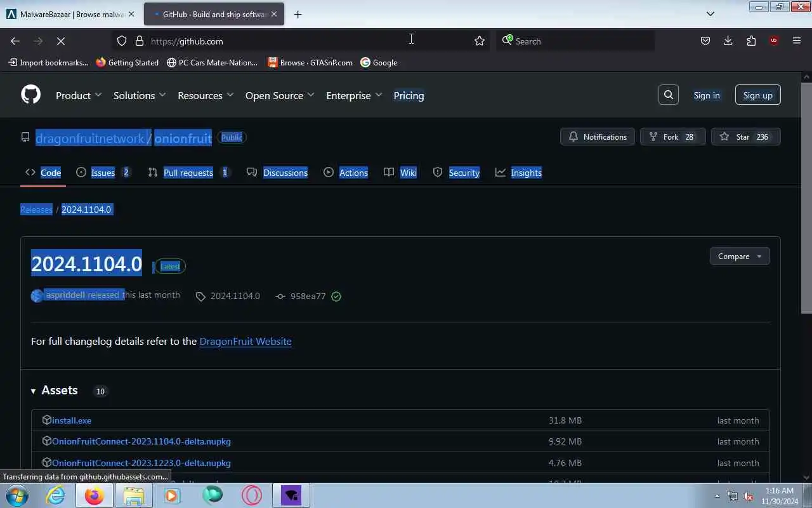The width and height of the screenshot is (812, 508).
Task: Open the Actions tab
Action: point(346,172)
